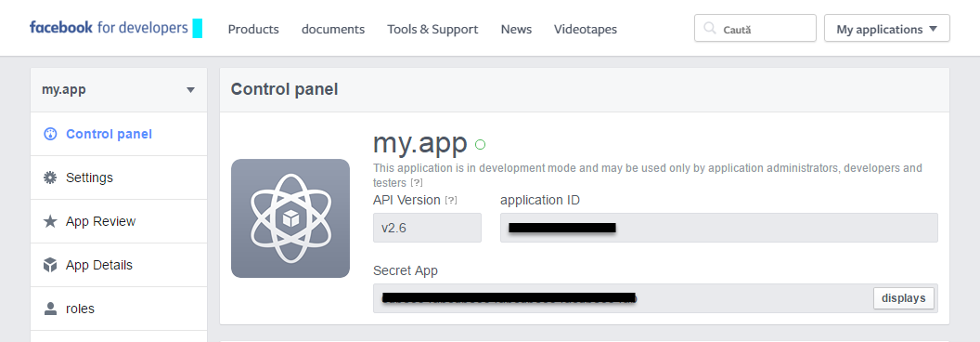Click the Control panel page heading
The width and height of the screenshot is (980, 342).
click(x=284, y=89)
